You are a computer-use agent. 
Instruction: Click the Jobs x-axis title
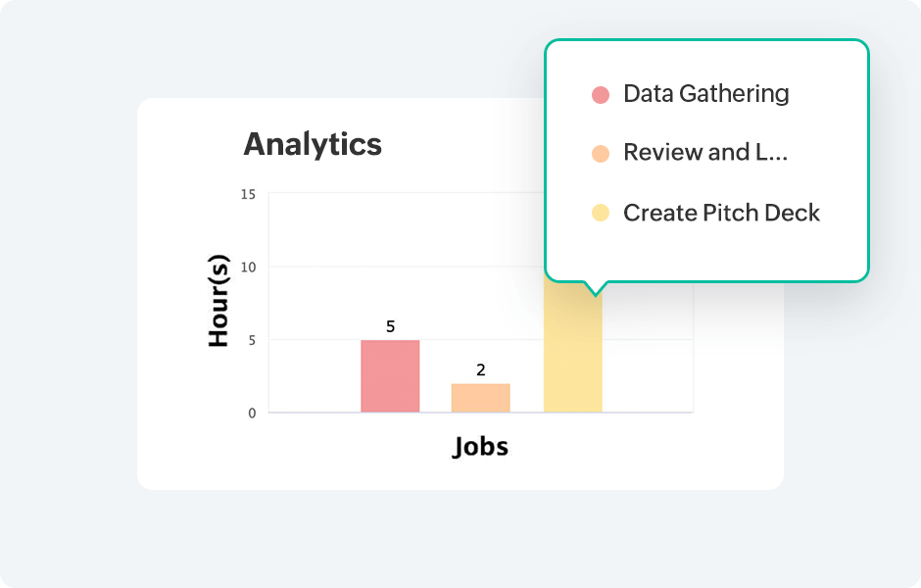click(x=480, y=448)
